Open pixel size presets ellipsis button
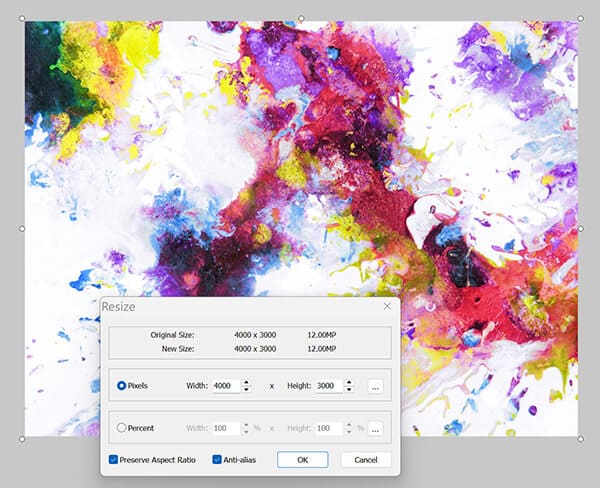Screen dimensions: 600x488 pyautogui.click(x=375, y=387)
